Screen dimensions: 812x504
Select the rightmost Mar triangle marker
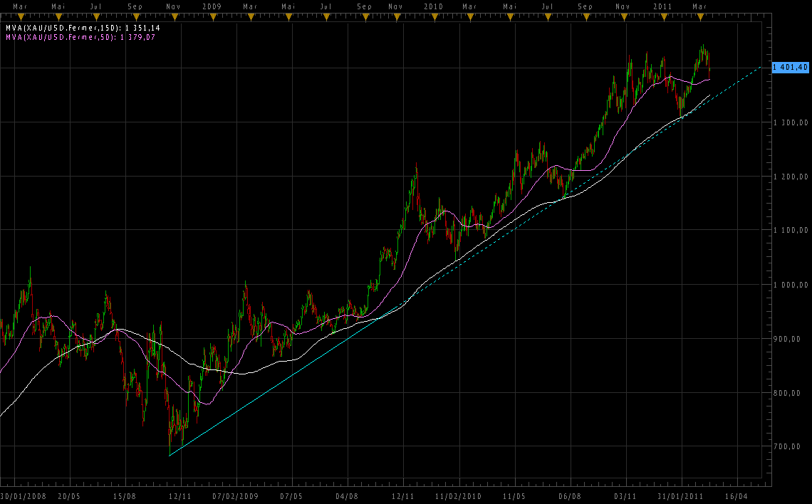[x=699, y=15]
